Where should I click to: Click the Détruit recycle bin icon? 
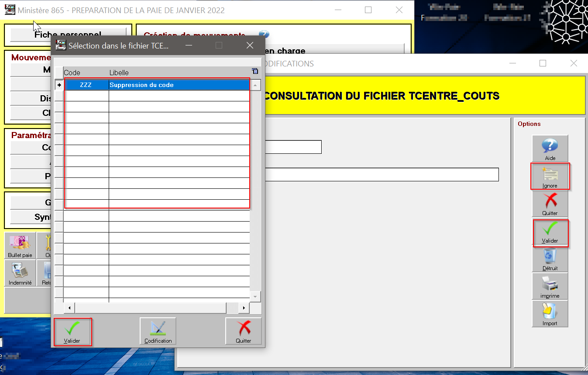click(550, 259)
